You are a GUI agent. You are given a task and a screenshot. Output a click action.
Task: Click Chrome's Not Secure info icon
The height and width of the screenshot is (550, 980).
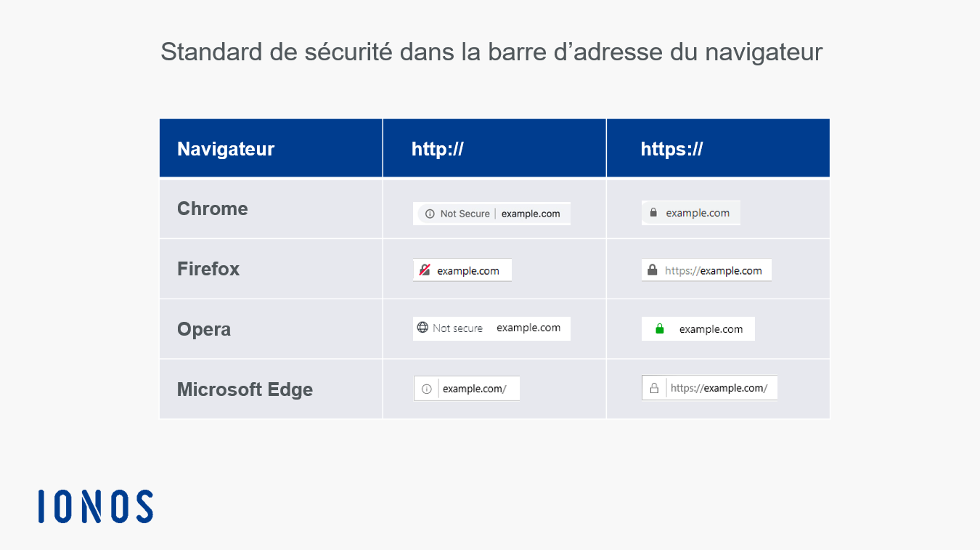point(430,214)
